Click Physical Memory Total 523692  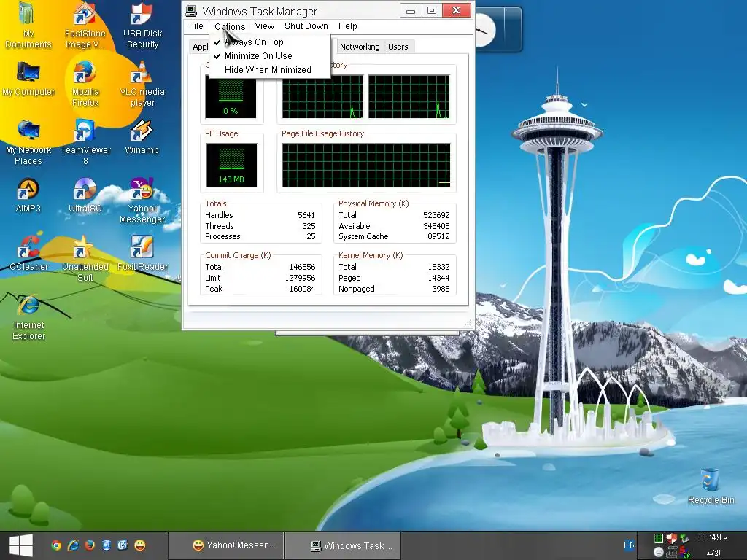[436, 215]
